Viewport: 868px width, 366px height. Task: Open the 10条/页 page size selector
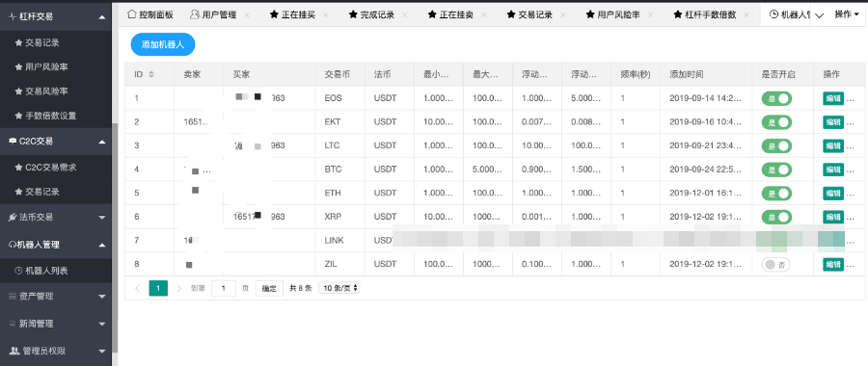(339, 288)
